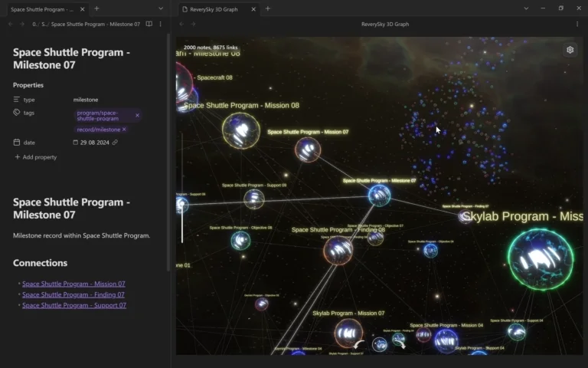Click the type property list icon
This screenshot has width=588, height=368.
point(17,99)
